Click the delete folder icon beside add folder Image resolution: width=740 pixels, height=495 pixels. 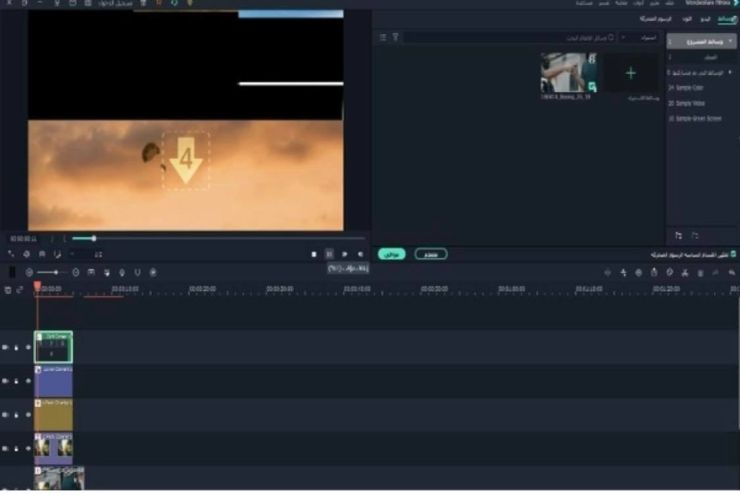pos(695,235)
